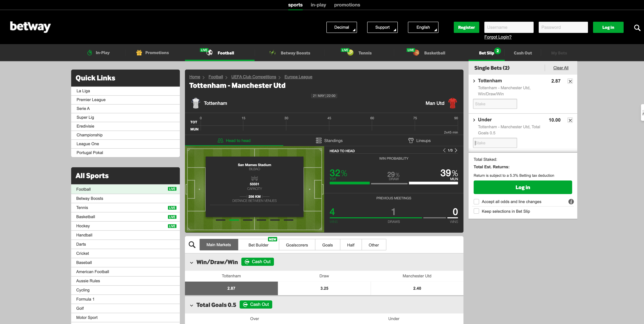The width and height of the screenshot is (644, 324).
Task: Click Clear All in the bet slip
Action: click(x=560, y=68)
